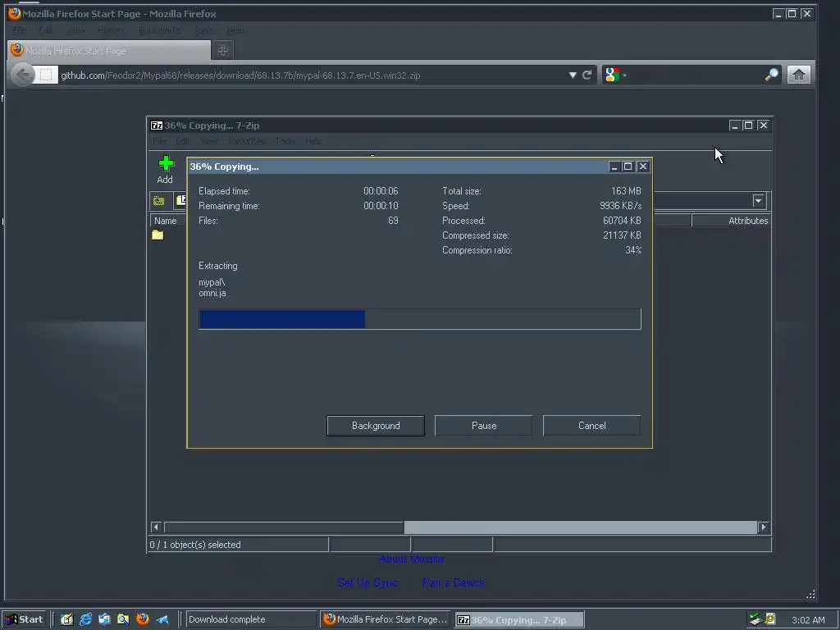Open the 7-Zip path dropdown arrow
This screenshot has width=840, height=630.
click(x=758, y=201)
